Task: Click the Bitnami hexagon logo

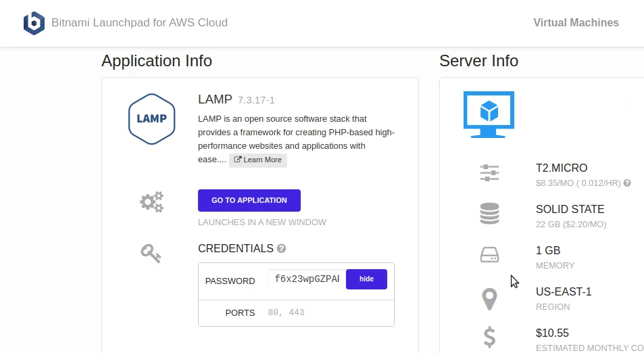Action: click(34, 23)
